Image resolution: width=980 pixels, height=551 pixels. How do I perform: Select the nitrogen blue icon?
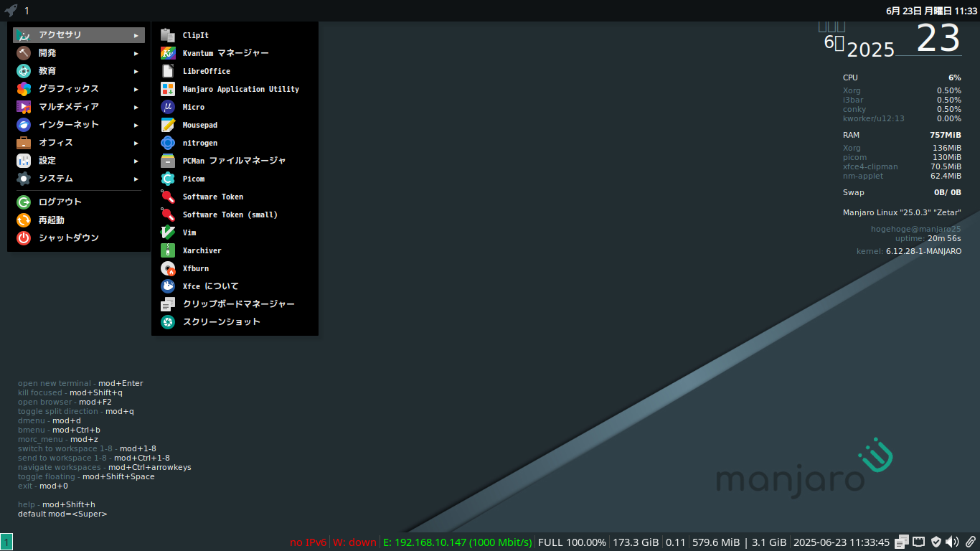click(x=168, y=143)
